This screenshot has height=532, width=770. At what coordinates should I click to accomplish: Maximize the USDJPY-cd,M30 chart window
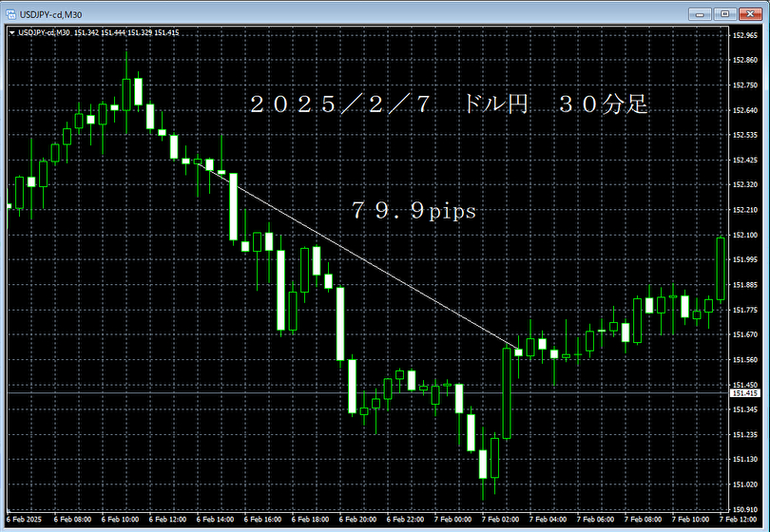pyautogui.click(x=724, y=14)
